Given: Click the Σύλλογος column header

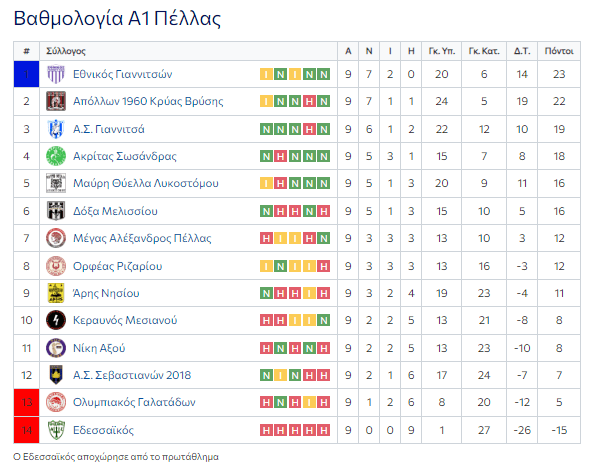Looking at the screenshot, I should coord(66,51).
